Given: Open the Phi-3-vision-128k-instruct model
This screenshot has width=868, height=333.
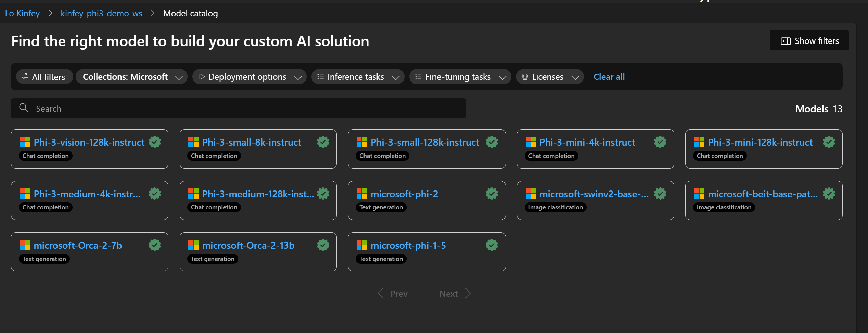Looking at the screenshot, I should pos(89,142).
